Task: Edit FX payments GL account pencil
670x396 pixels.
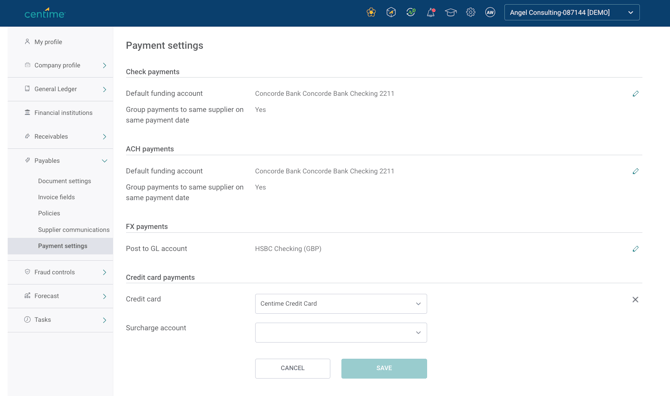Action: (x=635, y=249)
